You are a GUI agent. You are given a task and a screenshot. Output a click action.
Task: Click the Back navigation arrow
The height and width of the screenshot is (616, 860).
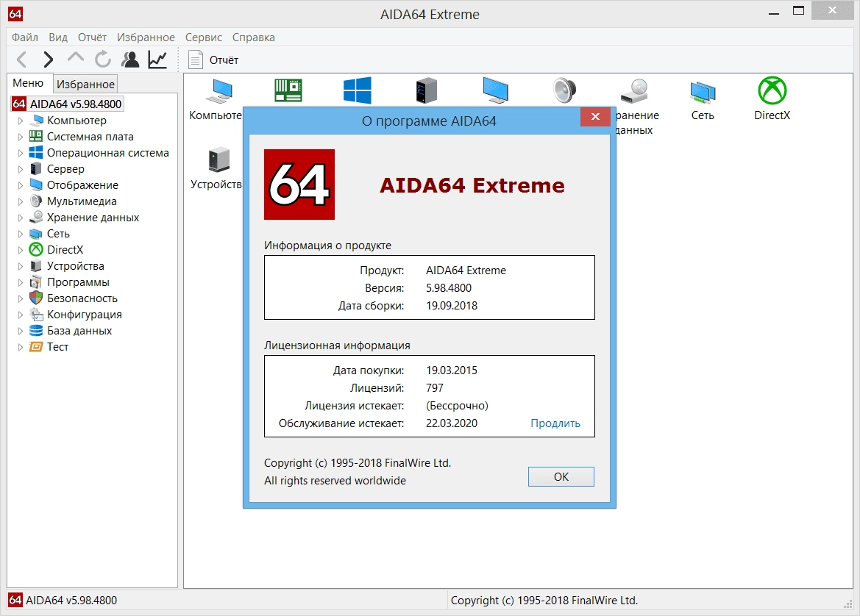[x=22, y=60]
